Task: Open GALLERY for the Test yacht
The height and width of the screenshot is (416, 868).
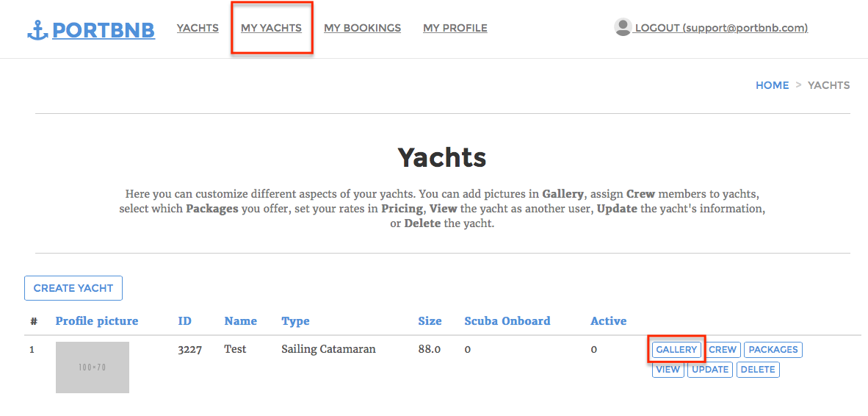Action: click(676, 350)
